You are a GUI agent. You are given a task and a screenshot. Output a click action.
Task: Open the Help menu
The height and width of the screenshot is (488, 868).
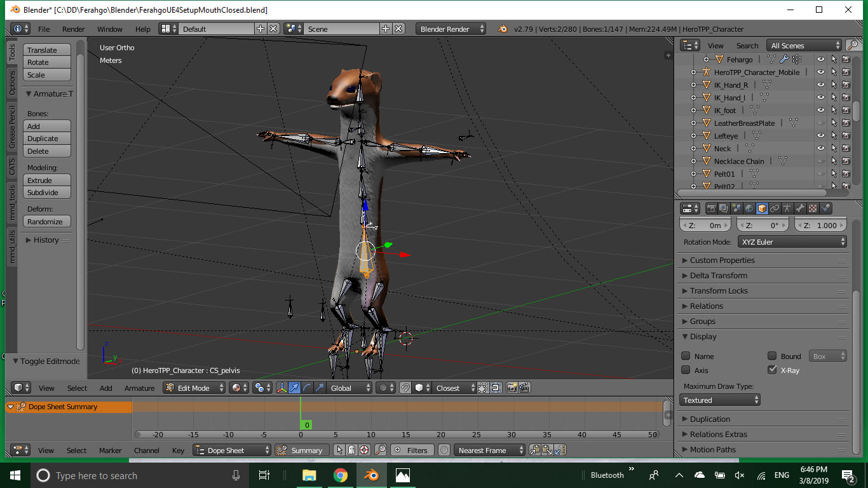tap(143, 29)
